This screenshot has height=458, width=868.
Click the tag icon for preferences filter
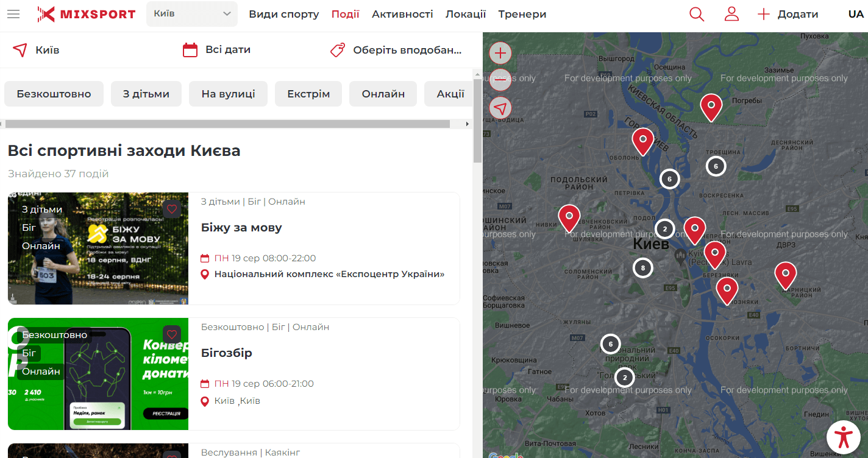338,50
